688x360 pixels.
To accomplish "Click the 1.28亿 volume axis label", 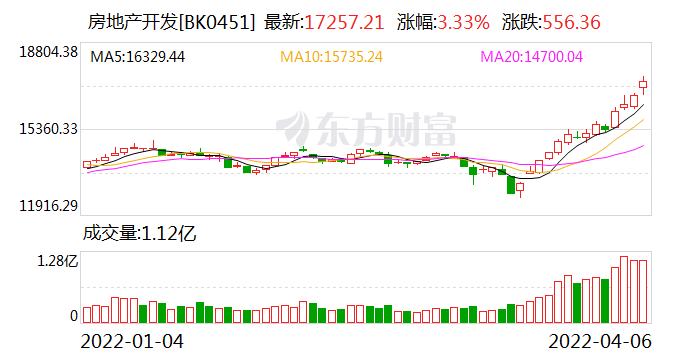I will tap(57, 261).
